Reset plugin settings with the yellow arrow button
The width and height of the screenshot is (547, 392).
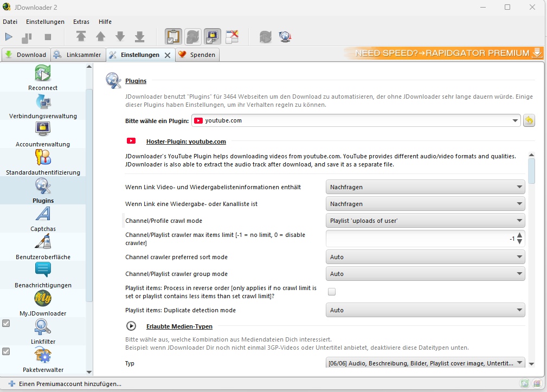pos(529,120)
